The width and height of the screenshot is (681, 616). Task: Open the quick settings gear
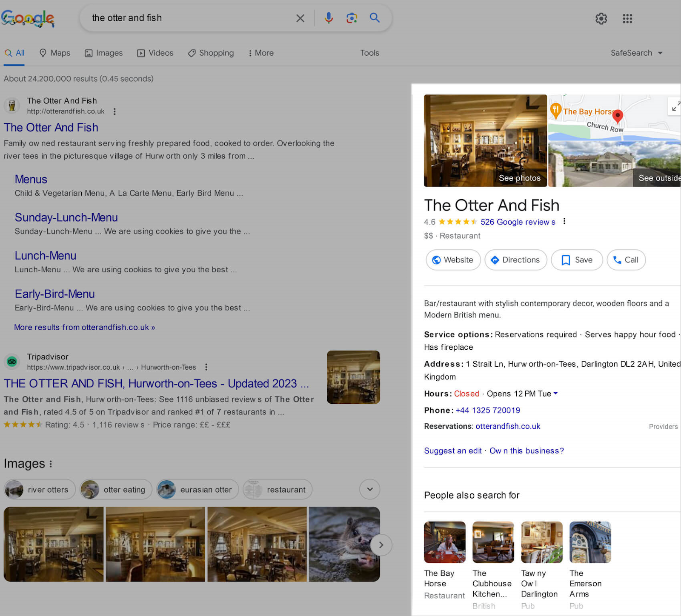(601, 19)
